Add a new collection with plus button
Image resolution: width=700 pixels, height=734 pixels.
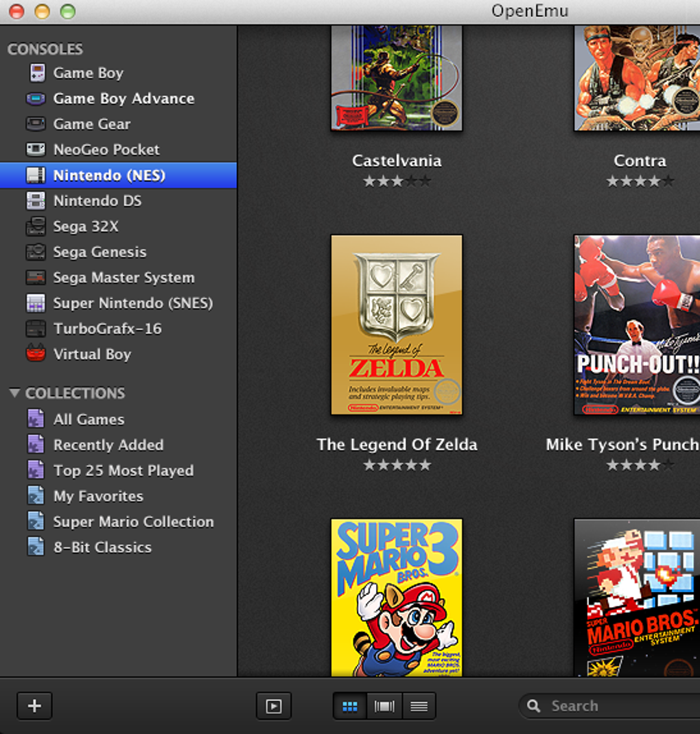pos(34,706)
